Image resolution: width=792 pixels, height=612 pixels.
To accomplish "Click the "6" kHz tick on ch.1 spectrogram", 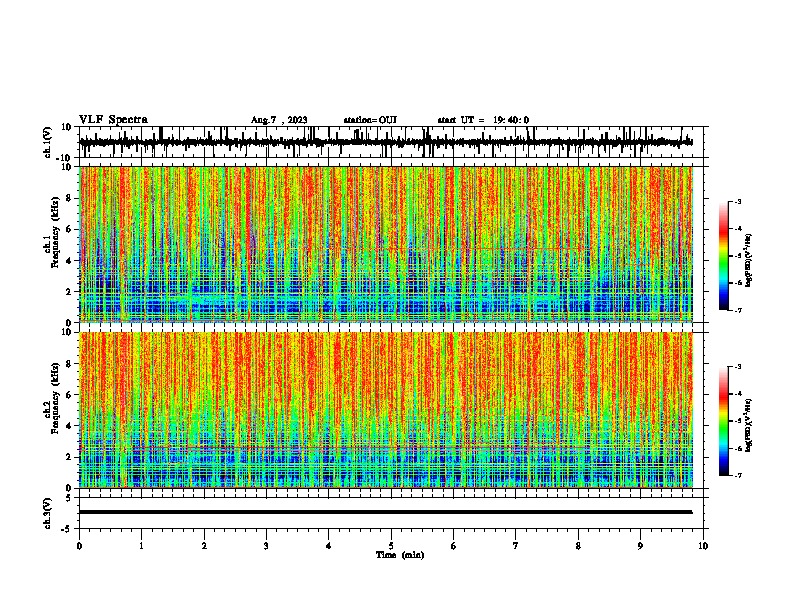I will click(69, 229).
